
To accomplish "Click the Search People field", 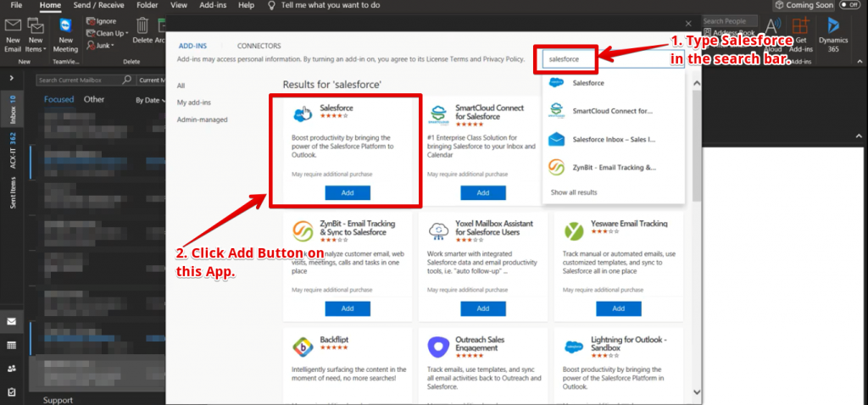I will pyautogui.click(x=729, y=21).
